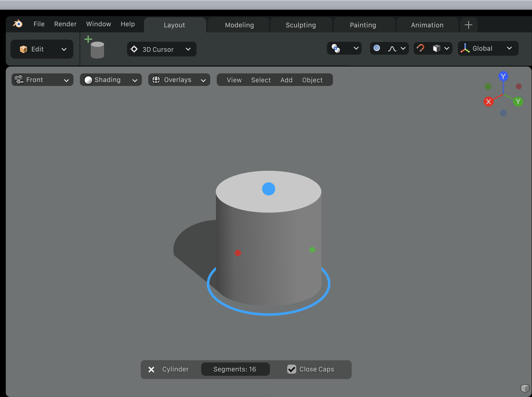Screen dimensions: 532x397
Task: Click the dim green negative axis dot
Action: click(488, 86)
